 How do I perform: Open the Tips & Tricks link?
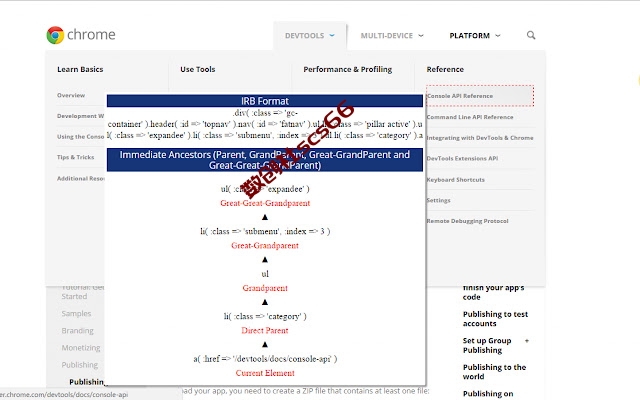76,157
